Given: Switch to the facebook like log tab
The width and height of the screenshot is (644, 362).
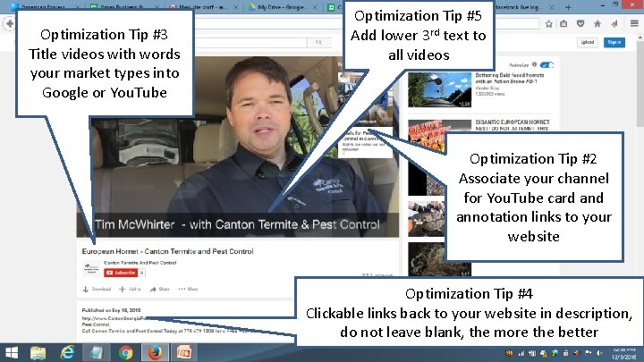Looking at the screenshot, I should click(523, 7).
